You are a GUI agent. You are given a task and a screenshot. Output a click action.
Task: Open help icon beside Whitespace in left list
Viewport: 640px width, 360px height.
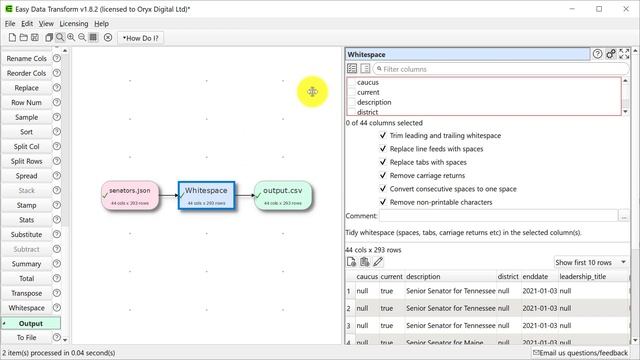pos(57,308)
